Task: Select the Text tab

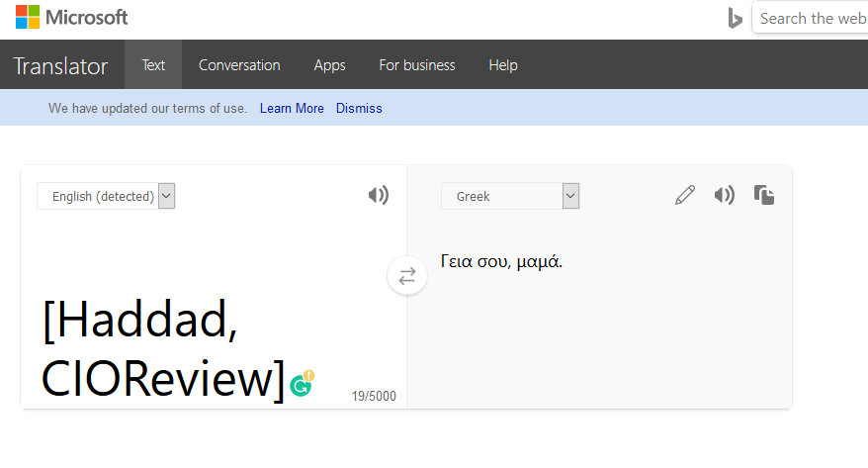Action: 153,64
